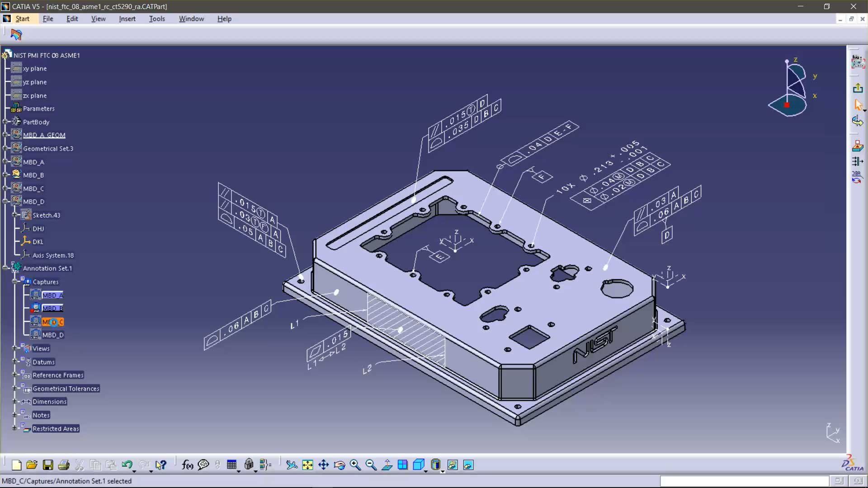868x488 pixels.
Task: Click the capture management icon at the top of the right toolbar
Action: tap(858, 61)
